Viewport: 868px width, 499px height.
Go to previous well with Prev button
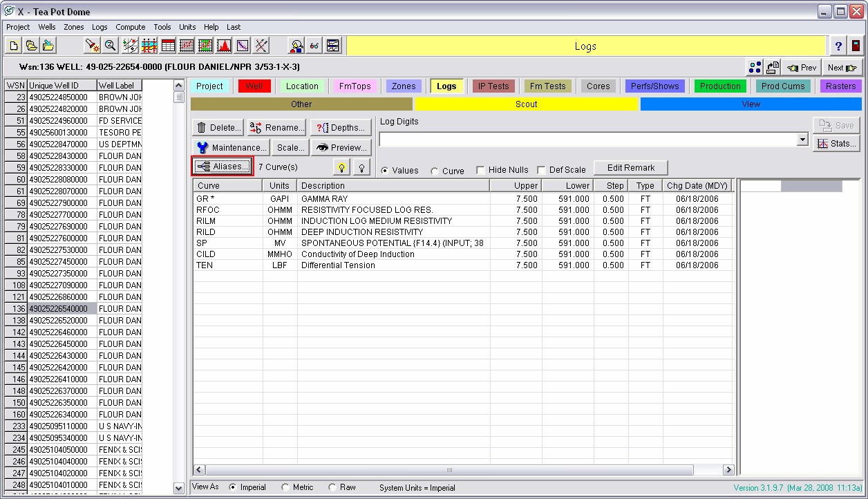802,68
